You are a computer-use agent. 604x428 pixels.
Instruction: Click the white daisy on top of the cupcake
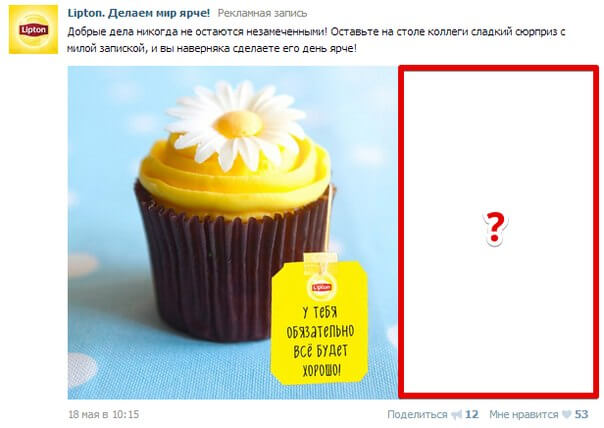[x=236, y=125]
